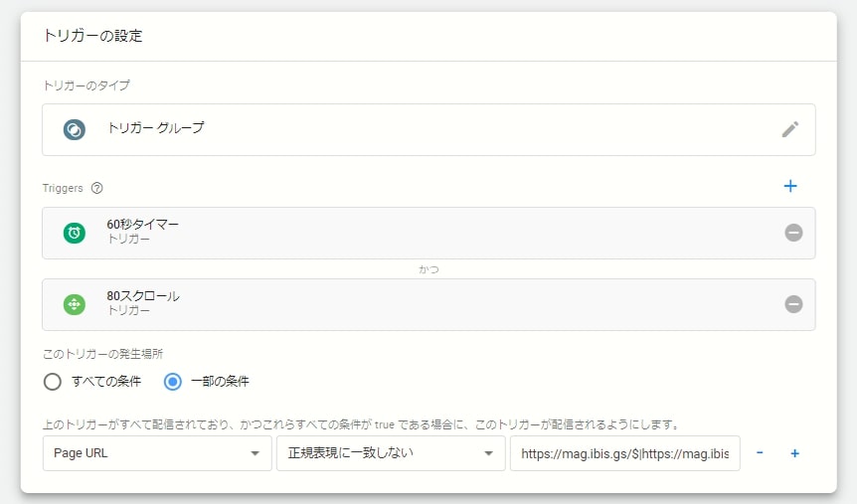The image size is (857, 504).
Task: Open the Triggers help question mark icon
Action: [96, 188]
